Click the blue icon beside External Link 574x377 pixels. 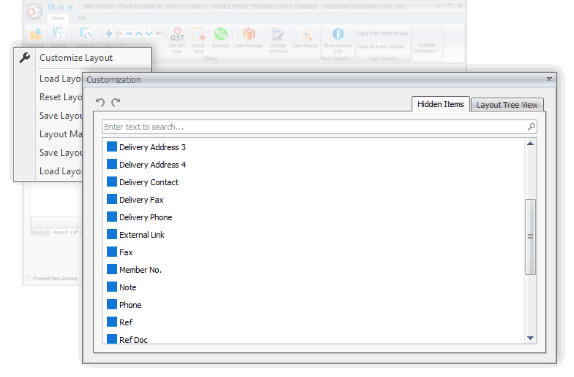112,234
